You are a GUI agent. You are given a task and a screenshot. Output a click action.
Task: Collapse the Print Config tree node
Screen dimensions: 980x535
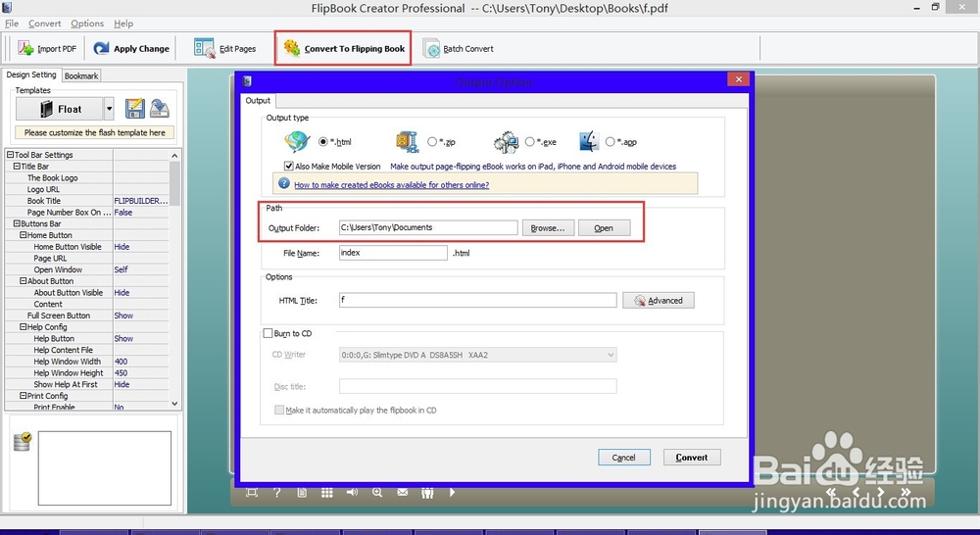click(24, 396)
